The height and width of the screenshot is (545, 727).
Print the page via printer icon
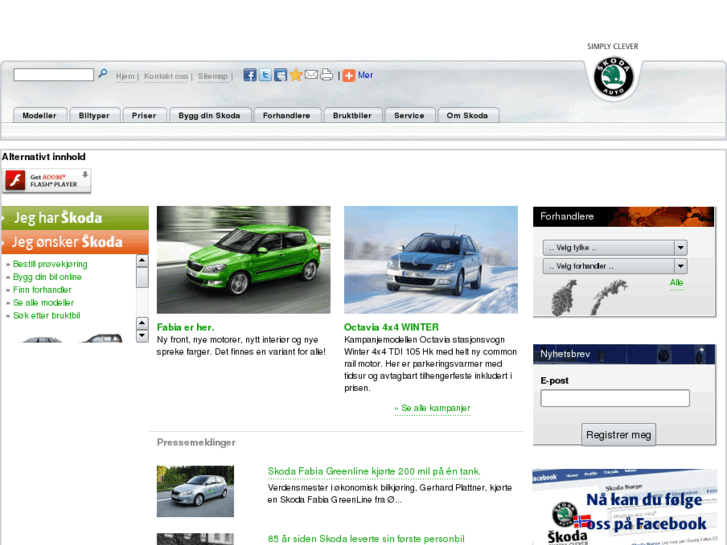[326, 75]
